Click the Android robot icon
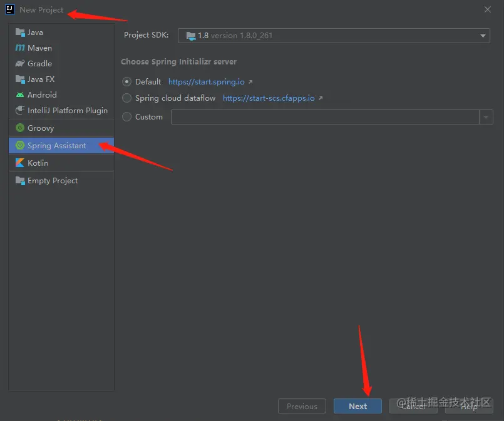The width and height of the screenshot is (504, 421). (20, 94)
